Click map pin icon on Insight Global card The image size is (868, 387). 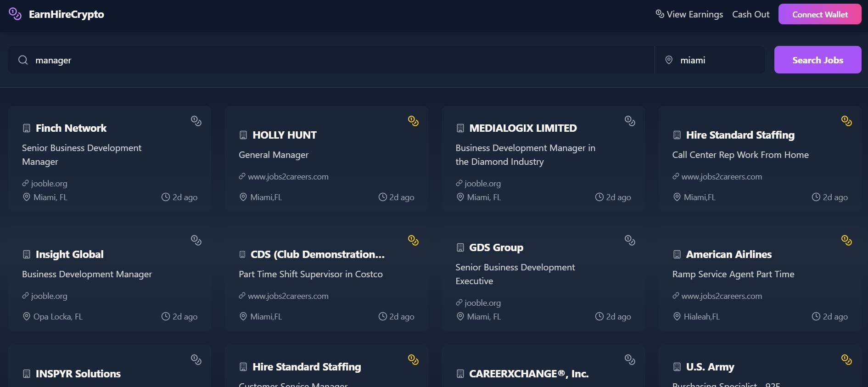tap(27, 316)
